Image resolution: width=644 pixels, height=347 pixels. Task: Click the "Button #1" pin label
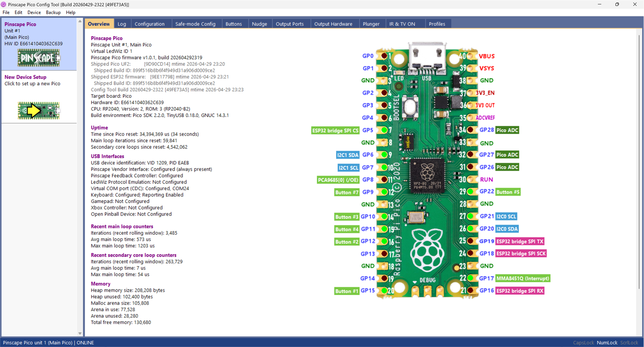tap(347, 291)
